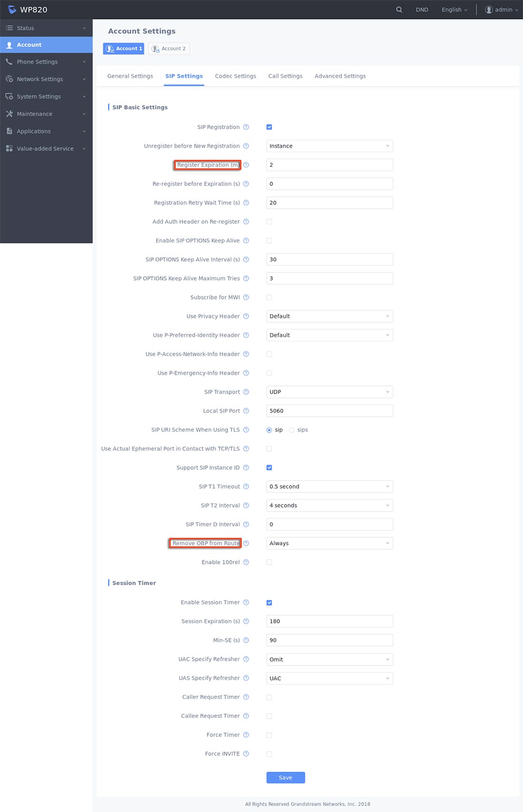
Task: Click the Grandstream WP820 logo icon
Action: click(12, 10)
